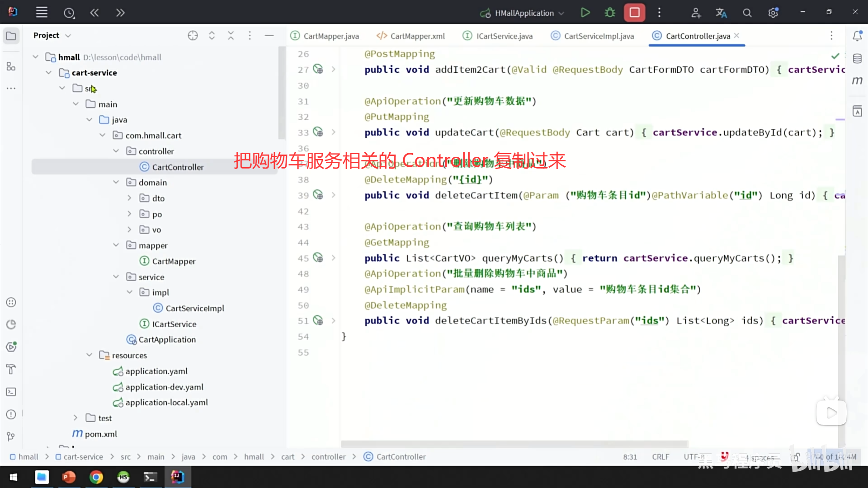Open the Database tool window
The height and width of the screenshot is (488, 868).
pos(857,59)
